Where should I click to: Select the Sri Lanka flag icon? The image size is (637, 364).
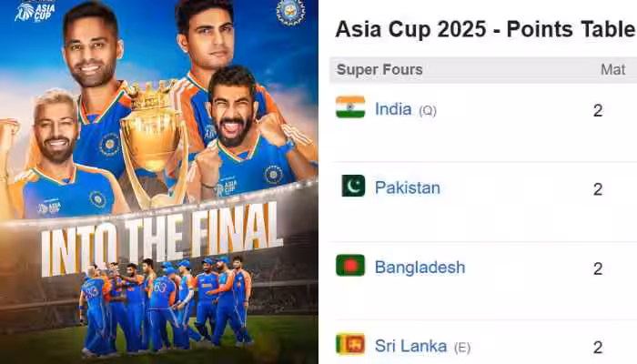(350, 344)
